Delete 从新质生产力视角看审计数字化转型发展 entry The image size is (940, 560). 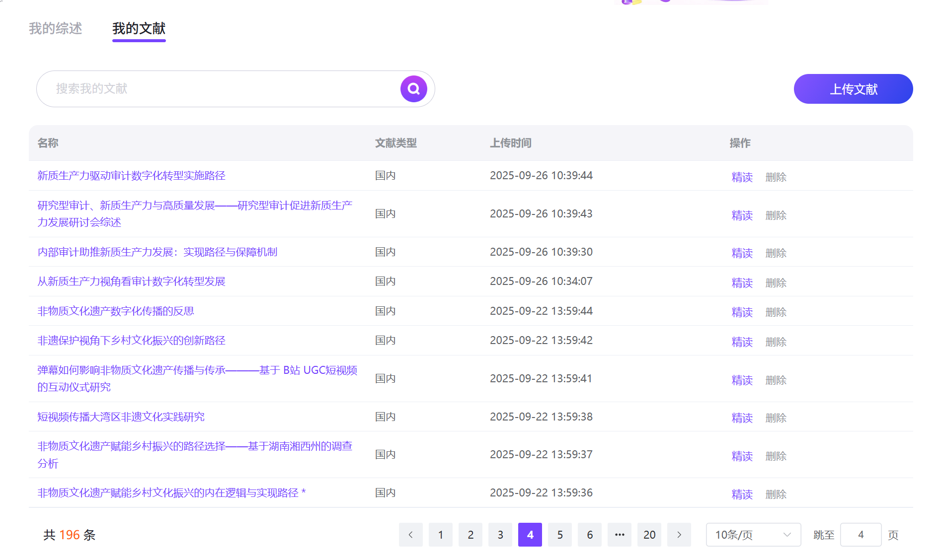pyautogui.click(x=776, y=283)
